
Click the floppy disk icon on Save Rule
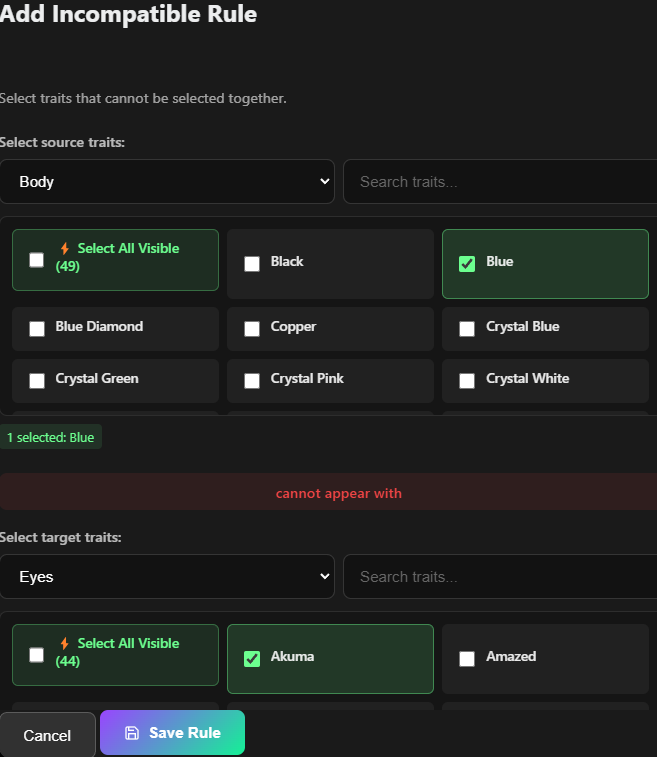(132, 733)
